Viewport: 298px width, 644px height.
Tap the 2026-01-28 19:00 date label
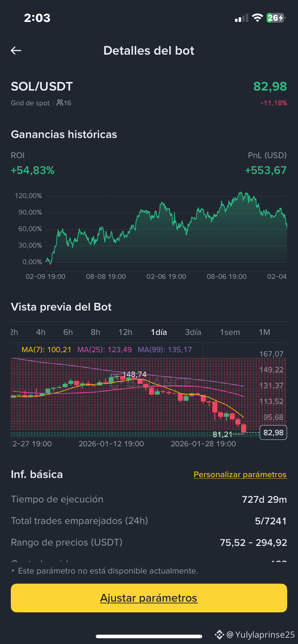(x=203, y=444)
